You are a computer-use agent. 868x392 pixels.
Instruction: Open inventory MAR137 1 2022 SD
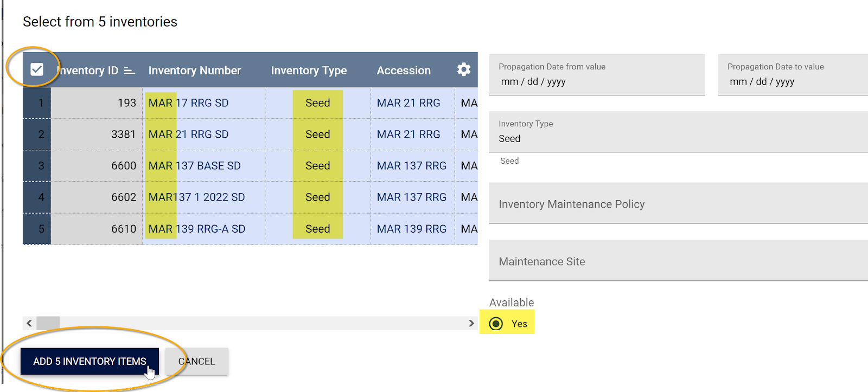pyautogui.click(x=196, y=197)
